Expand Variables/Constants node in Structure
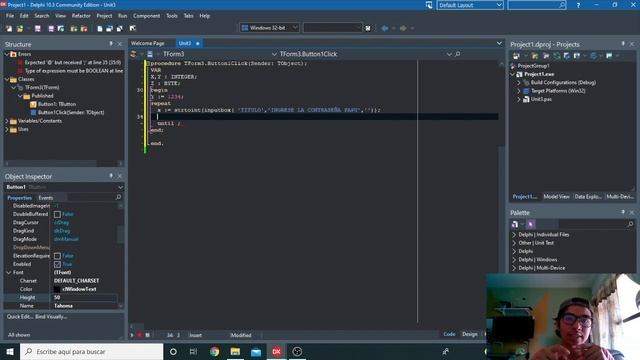The height and width of the screenshot is (360, 640). click(x=7, y=121)
